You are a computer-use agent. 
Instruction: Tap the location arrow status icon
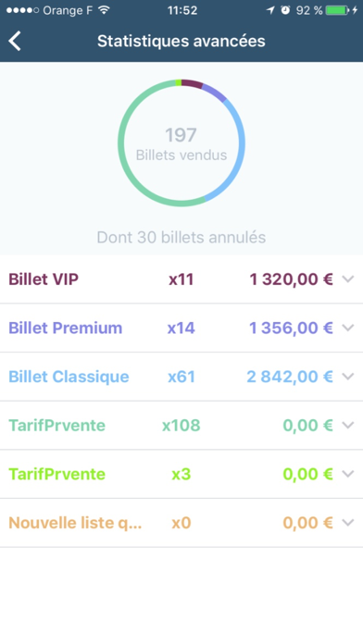click(270, 10)
